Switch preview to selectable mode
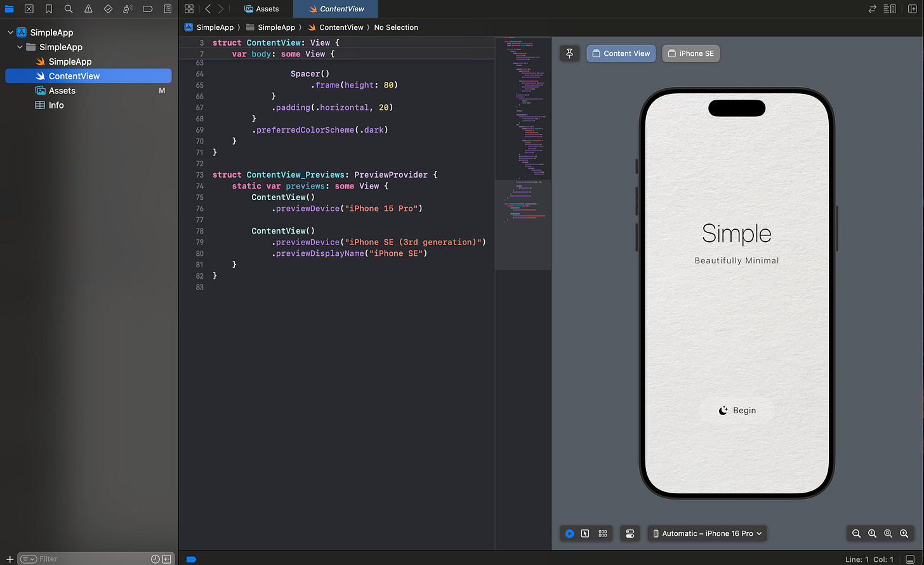The image size is (924, 565). tap(585, 534)
